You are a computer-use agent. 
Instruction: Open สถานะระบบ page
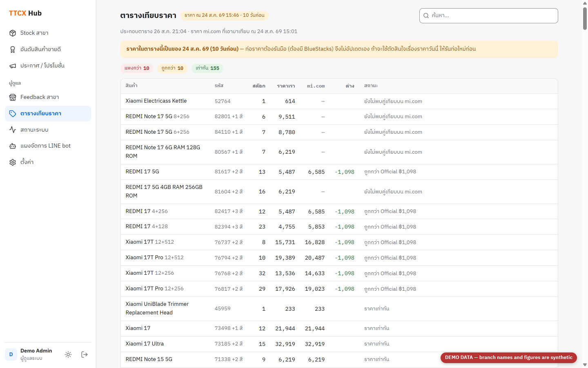tap(48, 130)
